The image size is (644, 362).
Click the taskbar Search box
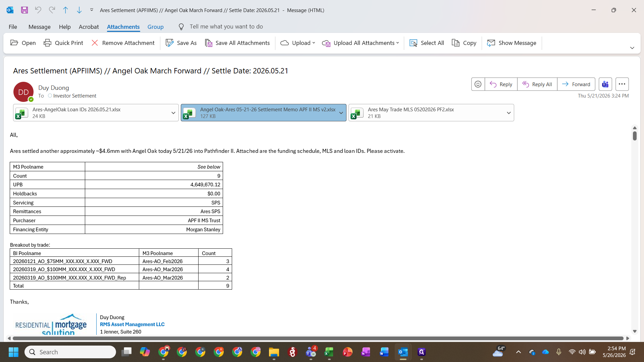click(70, 352)
